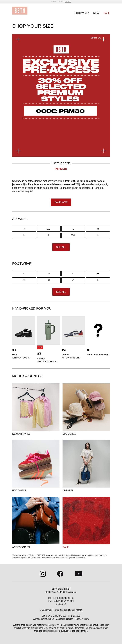
Task: Select apparel size XS
Action: (x=49, y=229)
